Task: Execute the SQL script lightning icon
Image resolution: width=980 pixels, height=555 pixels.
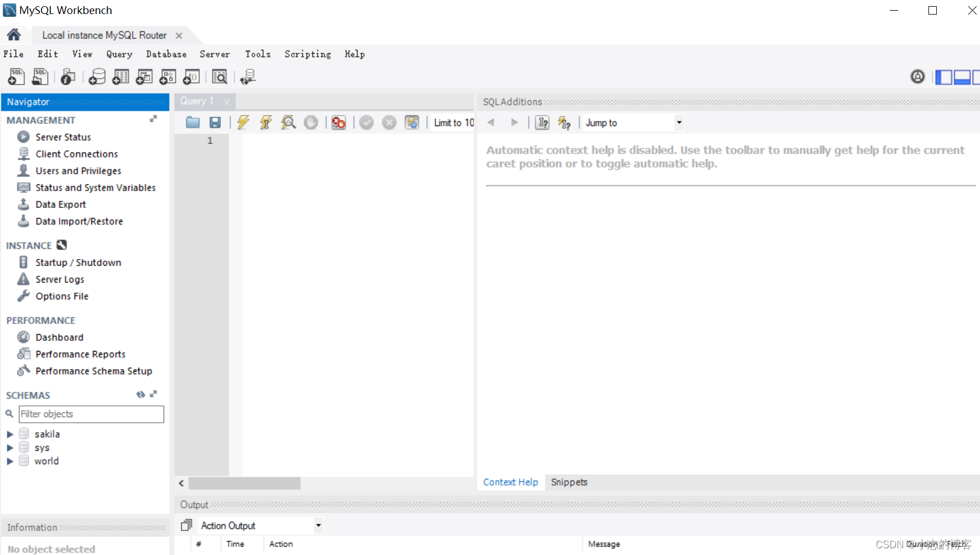Action: 243,122
